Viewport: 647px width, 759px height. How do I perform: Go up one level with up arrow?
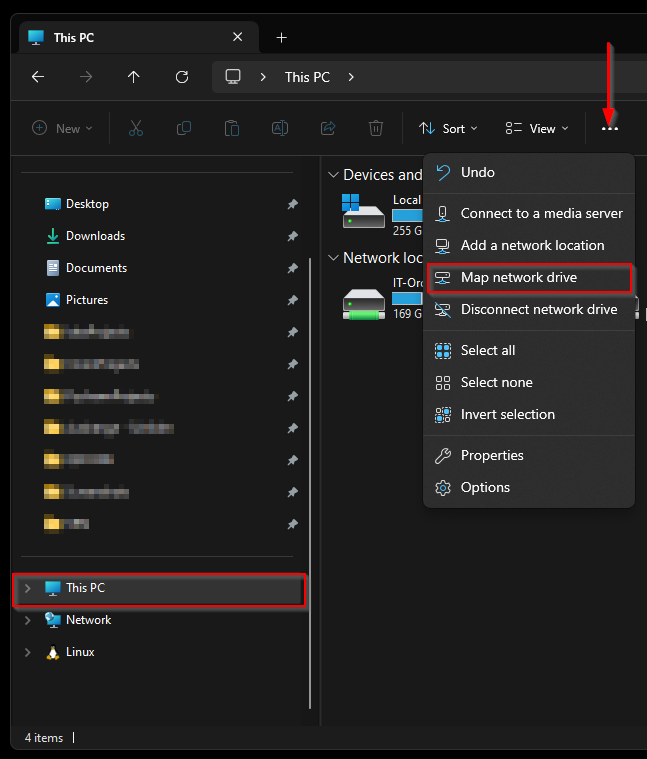134,77
